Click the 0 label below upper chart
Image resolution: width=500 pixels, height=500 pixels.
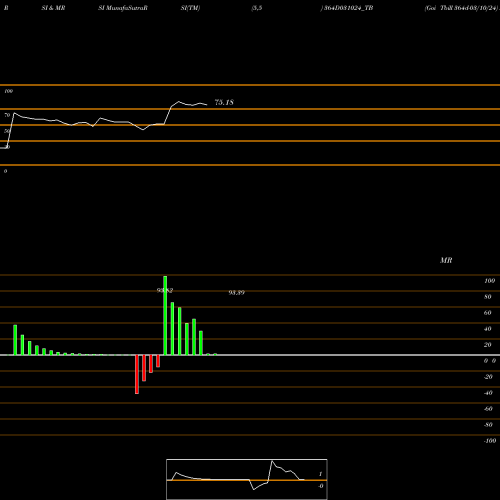5,171
